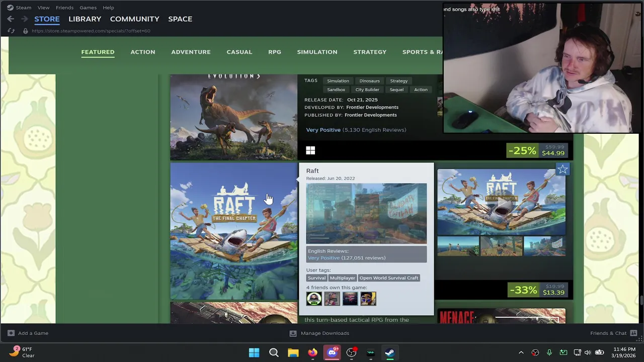
Task: Open the Raft large capsule image
Action: [x=233, y=231]
